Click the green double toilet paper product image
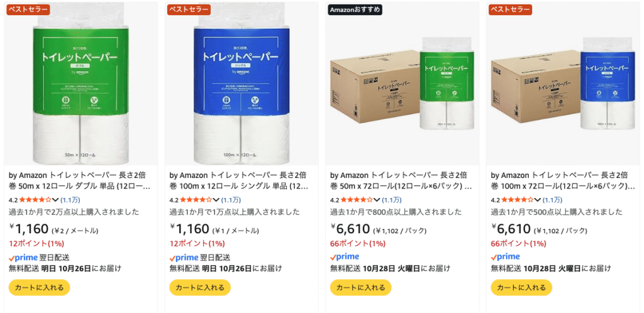 pos(80,84)
